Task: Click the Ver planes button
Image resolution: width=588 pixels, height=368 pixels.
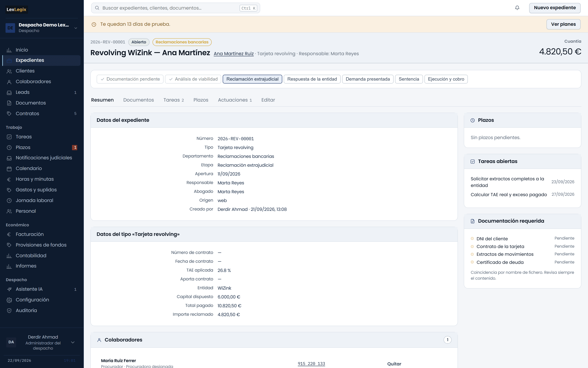Action: (563, 24)
